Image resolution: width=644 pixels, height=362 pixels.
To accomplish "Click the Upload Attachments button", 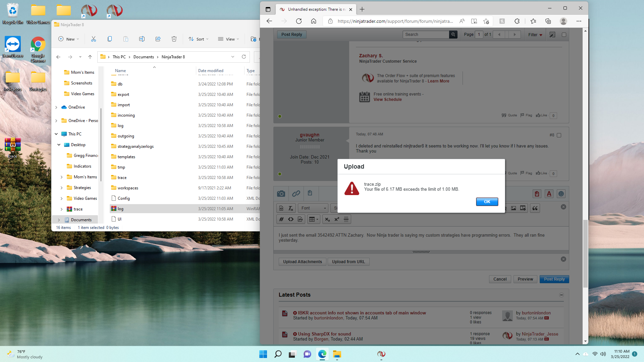I will (302, 262).
